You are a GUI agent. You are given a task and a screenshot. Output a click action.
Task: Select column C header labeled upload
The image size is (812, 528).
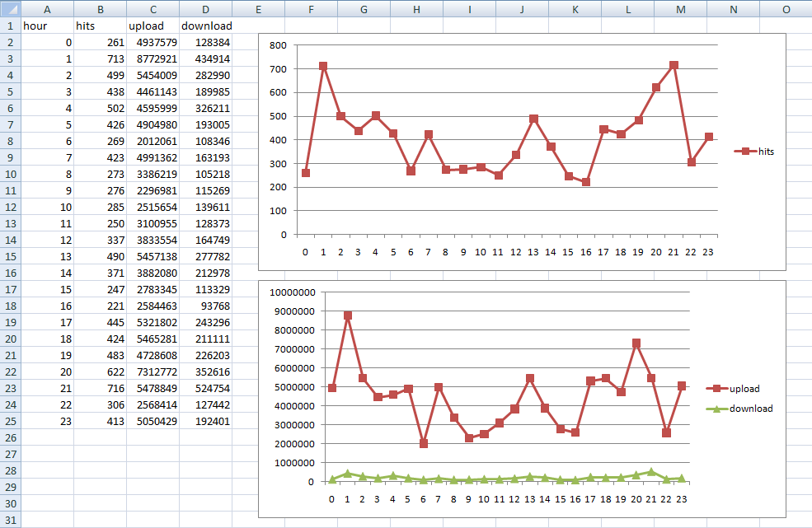[x=153, y=9]
